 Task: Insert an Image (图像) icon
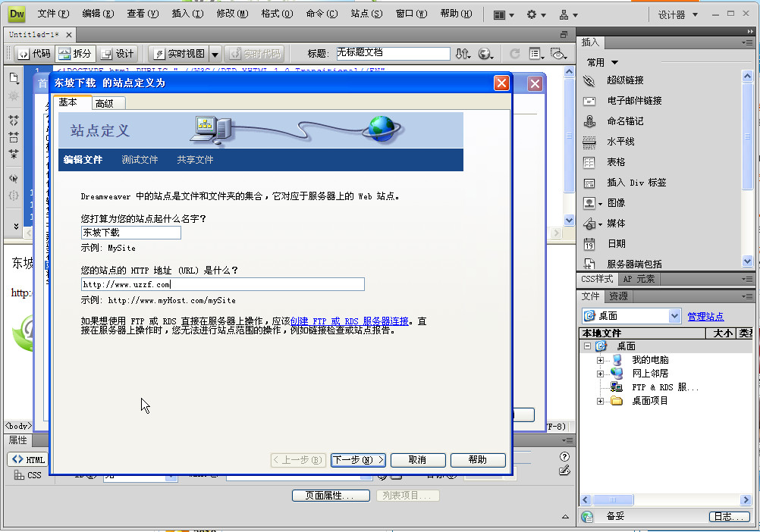click(589, 203)
